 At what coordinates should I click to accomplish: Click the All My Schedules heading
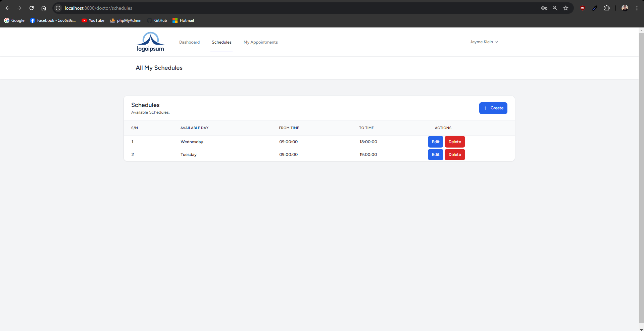coord(159,68)
